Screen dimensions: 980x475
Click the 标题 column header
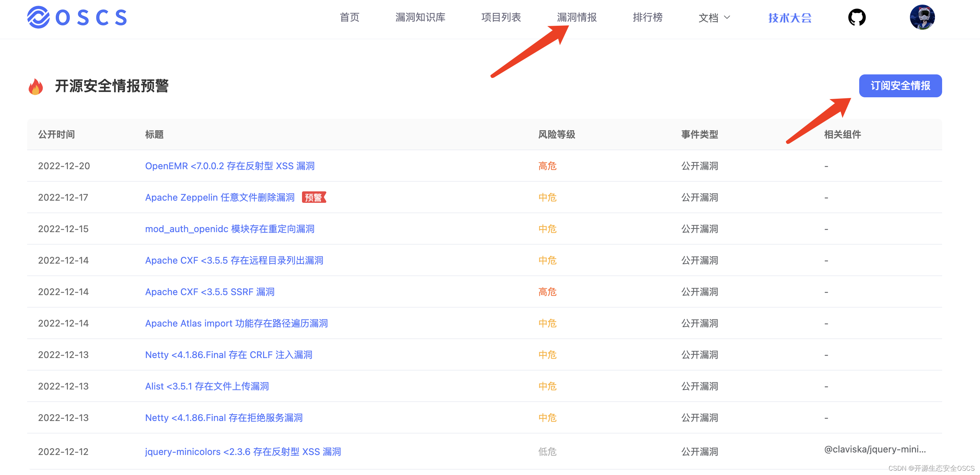154,134
